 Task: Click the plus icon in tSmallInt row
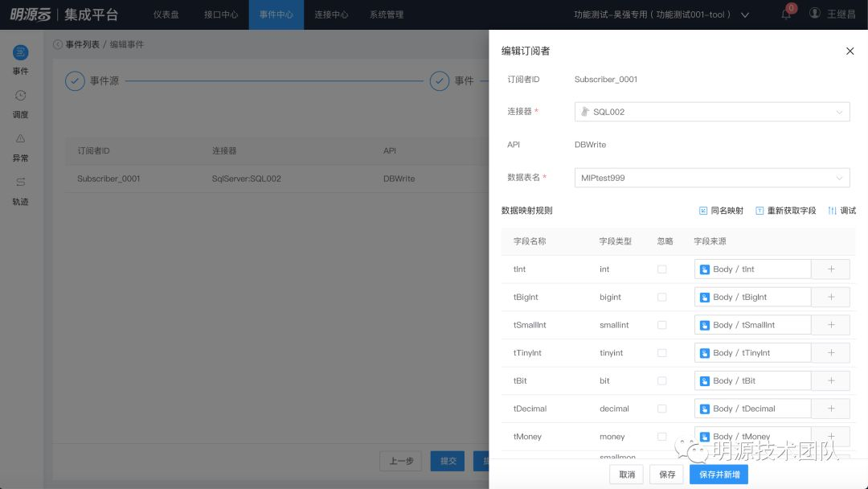point(831,325)
